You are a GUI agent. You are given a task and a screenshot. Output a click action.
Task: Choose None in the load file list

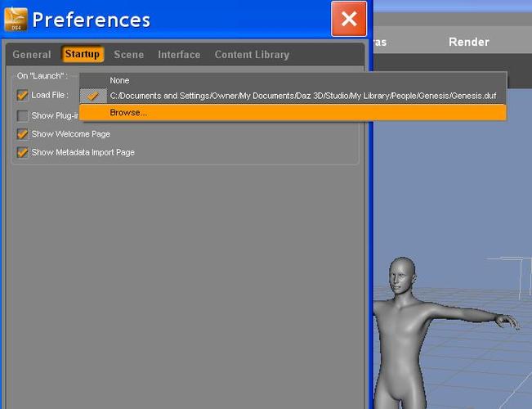[293, 80]
